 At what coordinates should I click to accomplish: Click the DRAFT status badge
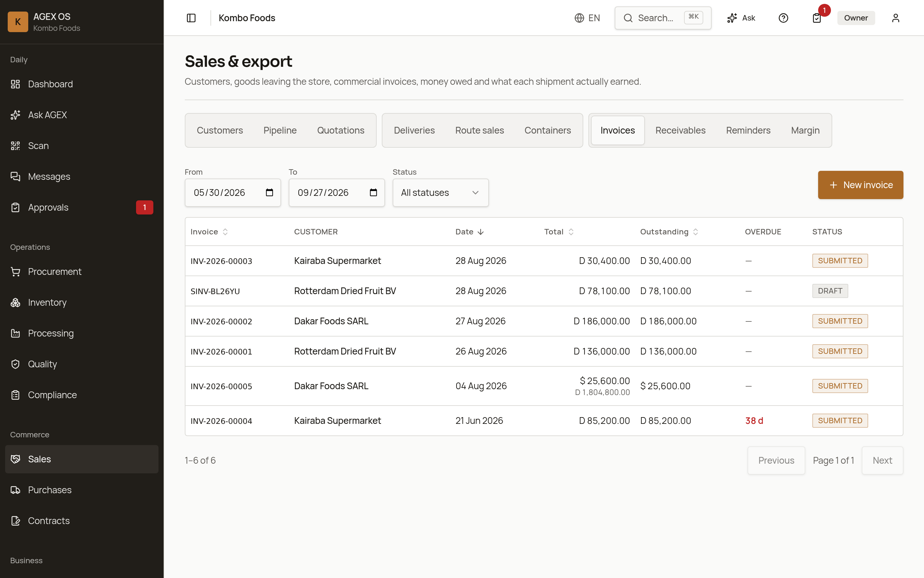pyautogui.click(x=830, y=291)
